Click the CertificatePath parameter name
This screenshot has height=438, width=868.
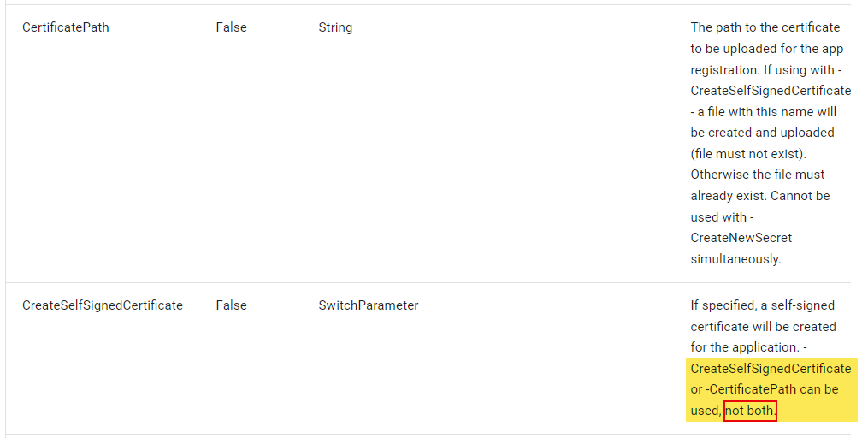point(65,27)
